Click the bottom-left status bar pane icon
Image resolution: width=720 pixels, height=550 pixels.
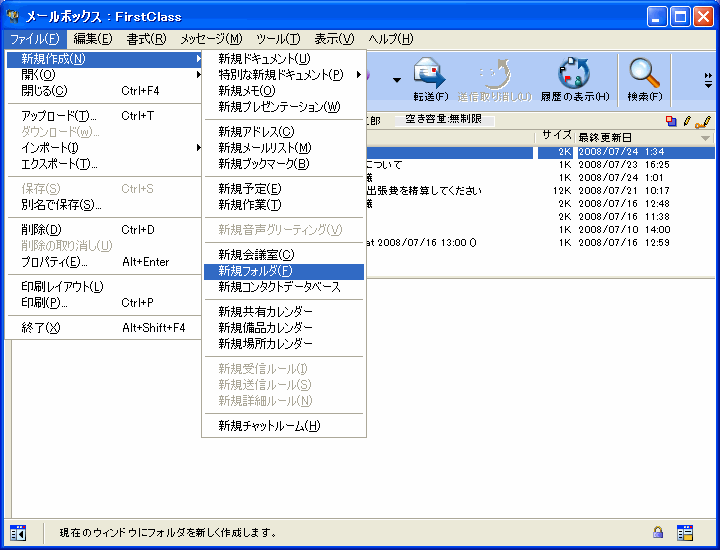tap(18, 532)
